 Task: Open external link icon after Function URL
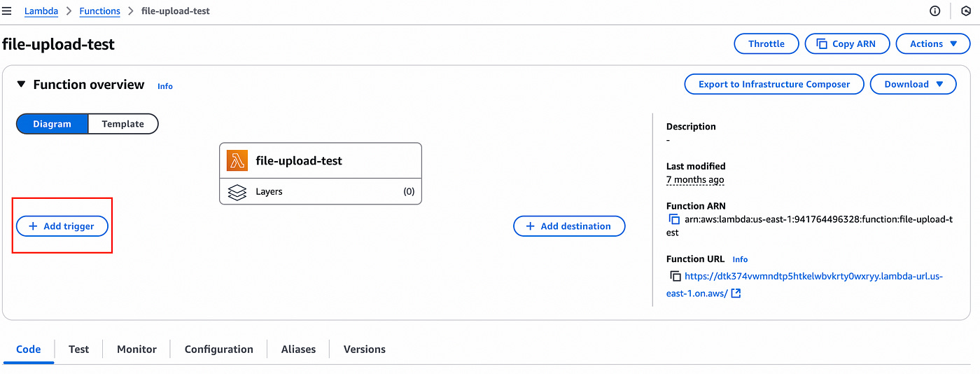(736, 293)
